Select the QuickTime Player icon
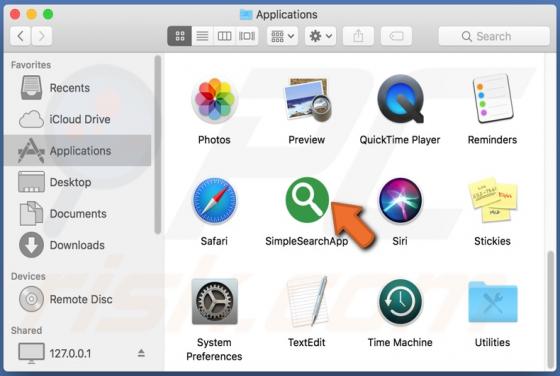This screenshot has width=560, height=376. click(x=400, y=99)
